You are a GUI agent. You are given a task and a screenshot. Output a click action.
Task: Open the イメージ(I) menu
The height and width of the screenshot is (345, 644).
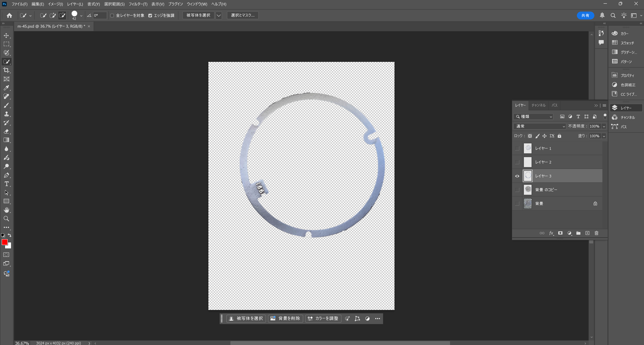[x=55, y=4]
